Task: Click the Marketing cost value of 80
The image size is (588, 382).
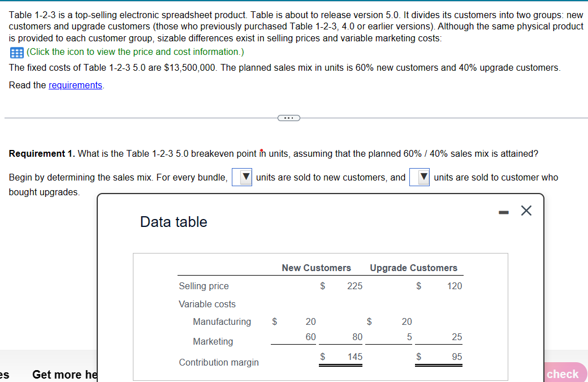Action: pos(358,336)
